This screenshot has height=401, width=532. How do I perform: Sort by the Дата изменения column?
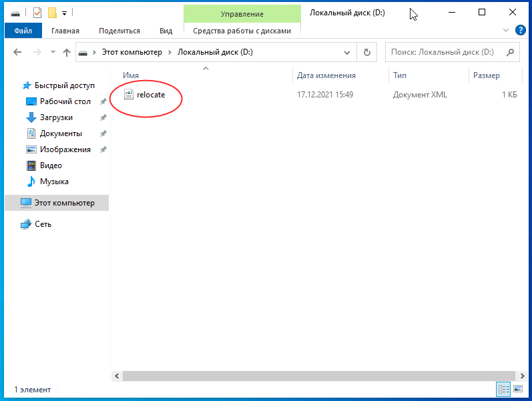(340, 75)
